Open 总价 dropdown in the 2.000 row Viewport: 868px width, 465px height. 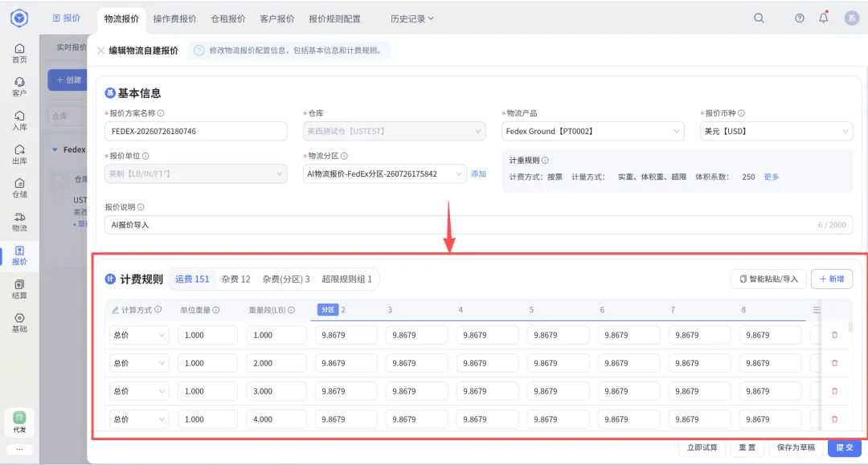click(139, 363)
